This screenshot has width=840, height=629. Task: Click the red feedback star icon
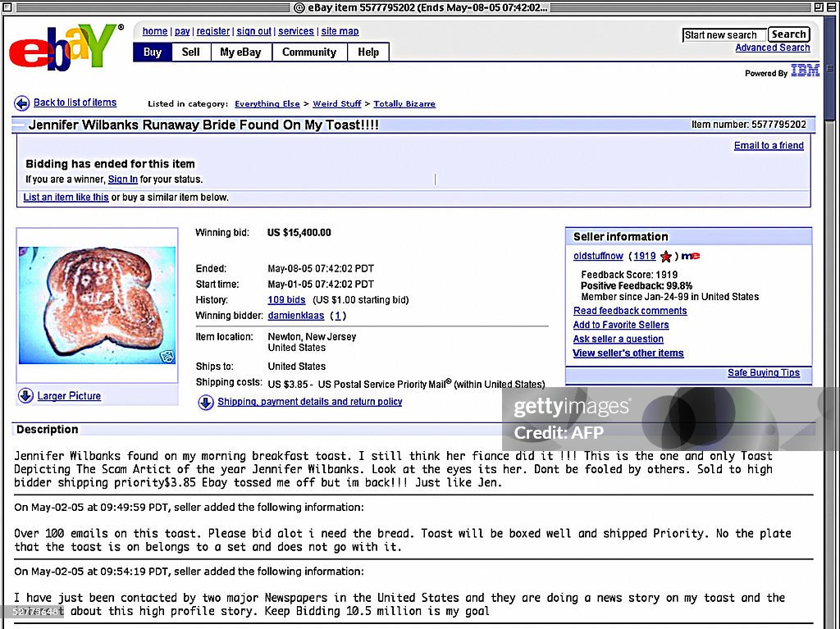click(x=666, y=257)
